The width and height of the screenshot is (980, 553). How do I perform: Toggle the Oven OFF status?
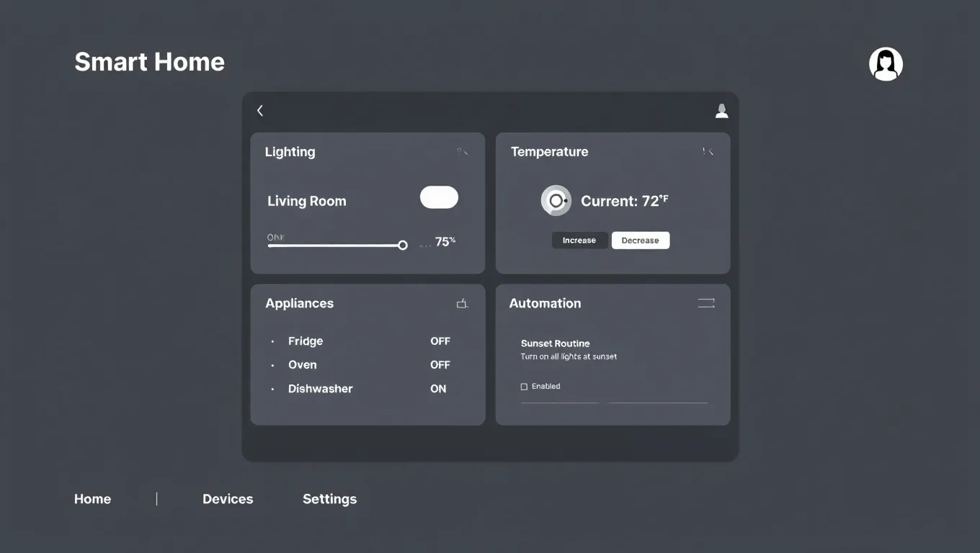[x=440, y=365]
